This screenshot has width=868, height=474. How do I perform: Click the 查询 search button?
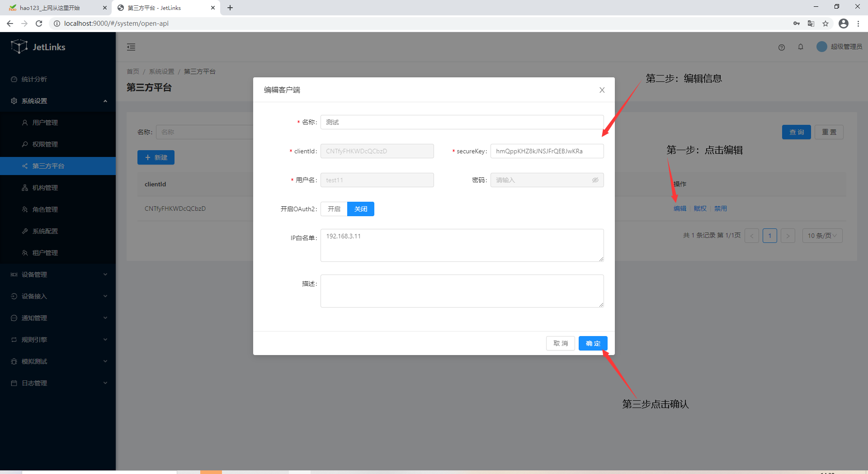(x=797, y=132)
